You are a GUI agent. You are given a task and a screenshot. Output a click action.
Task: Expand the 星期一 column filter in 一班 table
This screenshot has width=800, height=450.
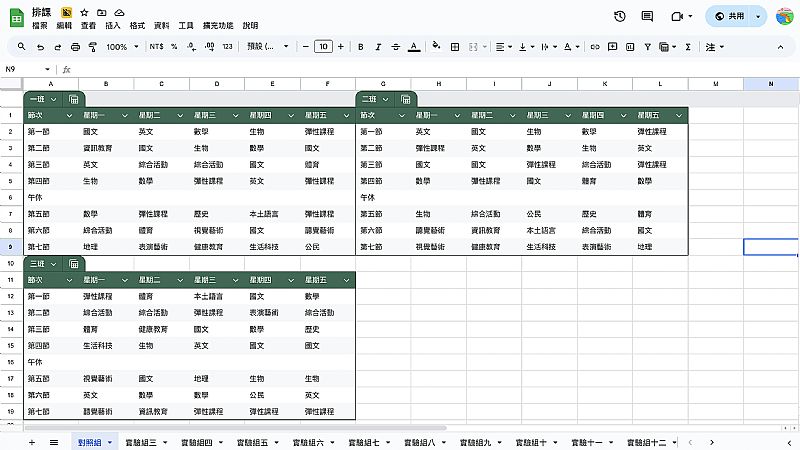(x=125, y=116)
